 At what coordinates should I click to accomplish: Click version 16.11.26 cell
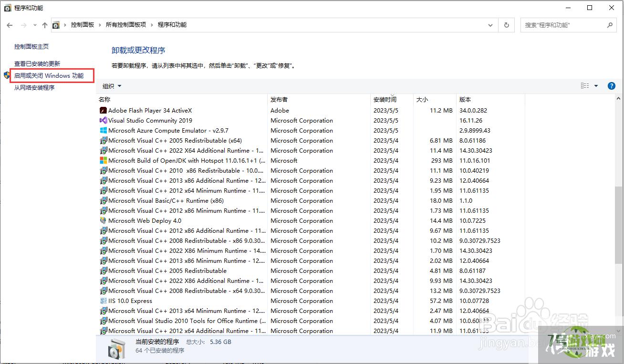click(471, 120)
